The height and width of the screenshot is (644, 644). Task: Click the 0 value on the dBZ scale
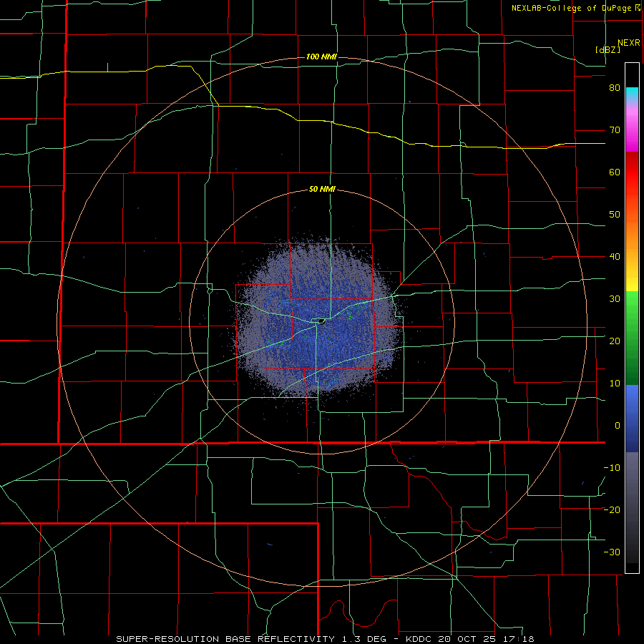click(618, 426)
